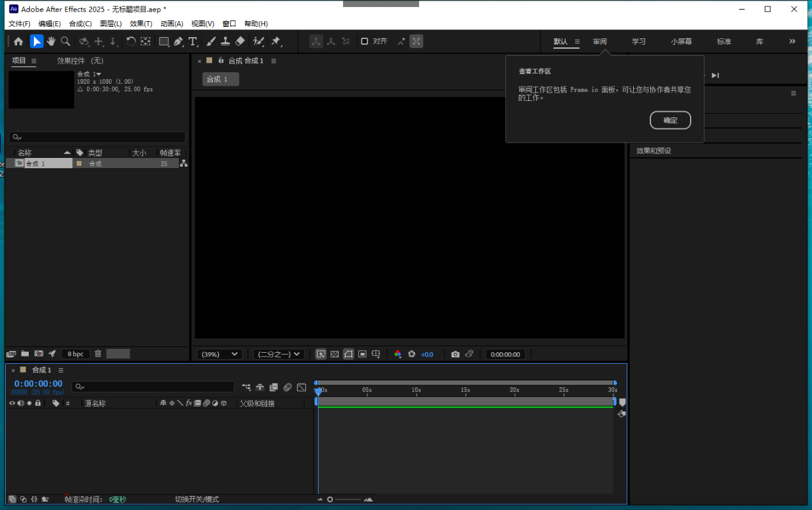Open the Project panel hamburger menu
This screenshot has height=510, width=812.
click(34, 61)
